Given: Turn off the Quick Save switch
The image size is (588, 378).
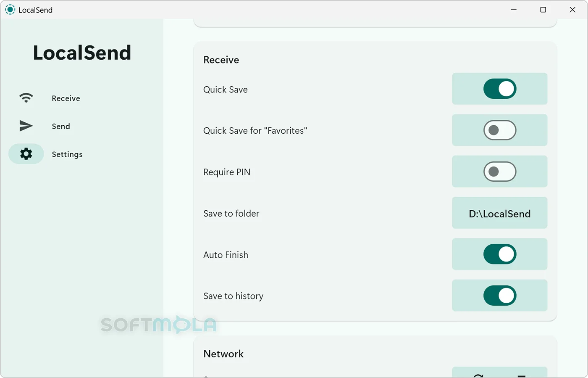Looking at the screenshot, I should point(500,89).
